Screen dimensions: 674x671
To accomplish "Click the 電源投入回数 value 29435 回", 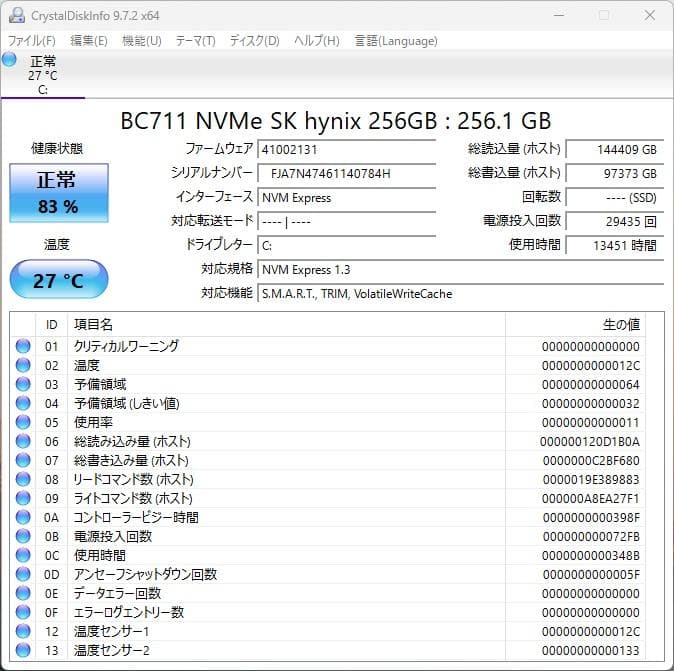I will coord(615,222).
